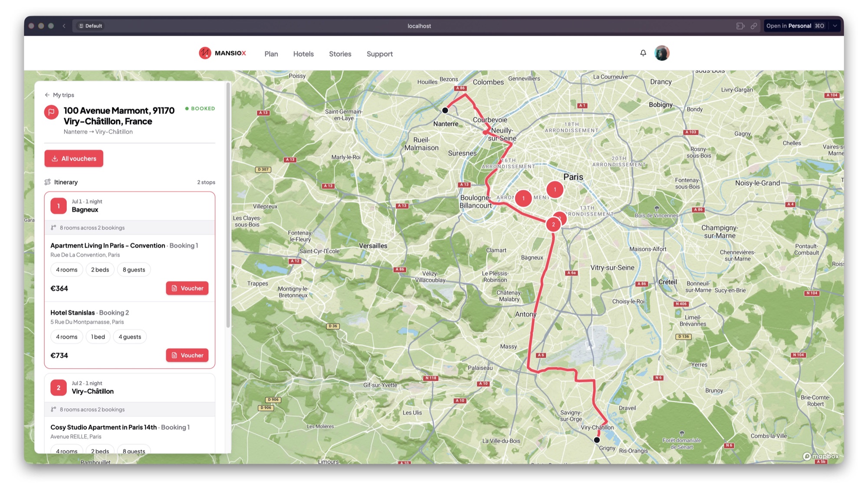Open the notifications bell icon
Screen dimensions: 868x496
click(643, 53)
